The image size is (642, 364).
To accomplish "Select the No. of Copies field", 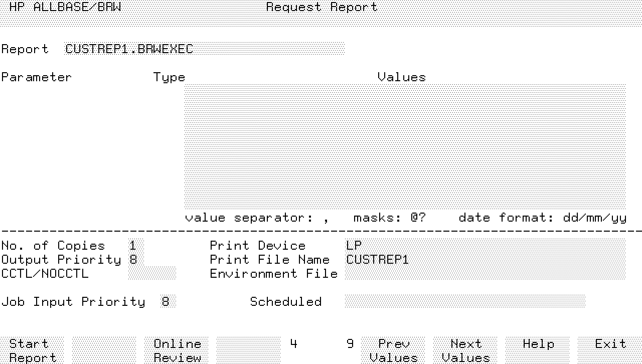I will (135, 246).
